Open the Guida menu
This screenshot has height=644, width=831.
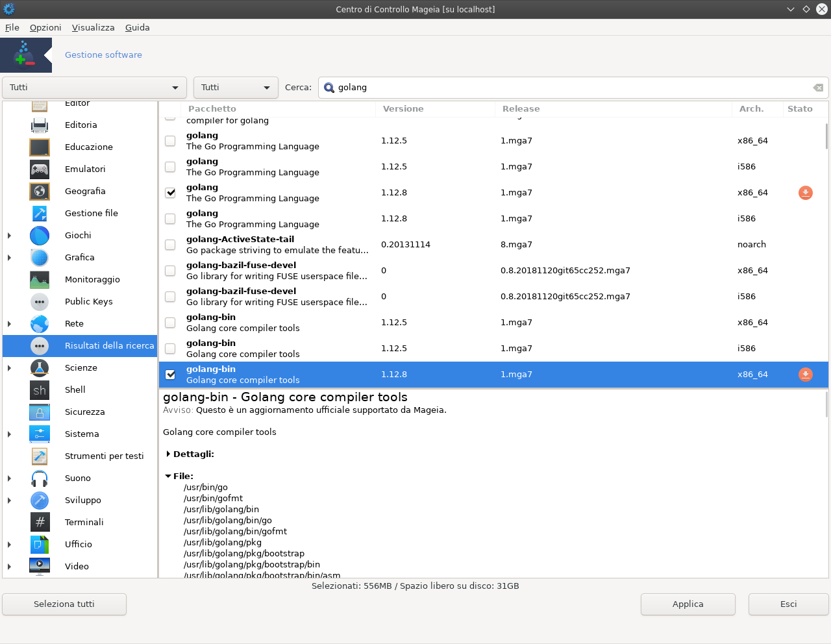coord(138,27)
